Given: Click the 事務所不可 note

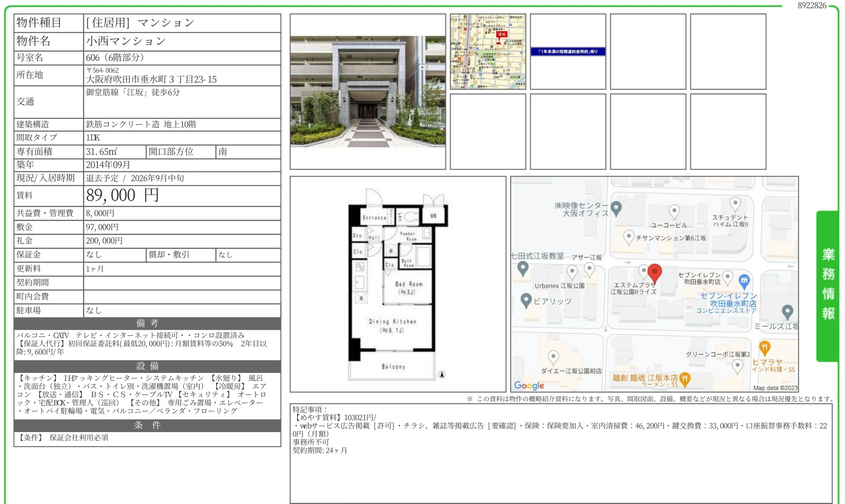Looking at the screenshot, I should click(x=311, y=442).
